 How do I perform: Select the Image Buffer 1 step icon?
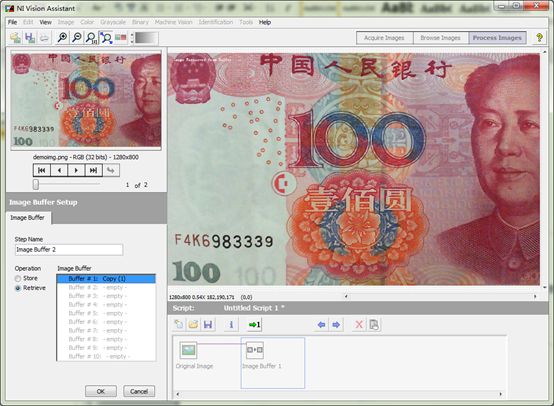point(255,350)
